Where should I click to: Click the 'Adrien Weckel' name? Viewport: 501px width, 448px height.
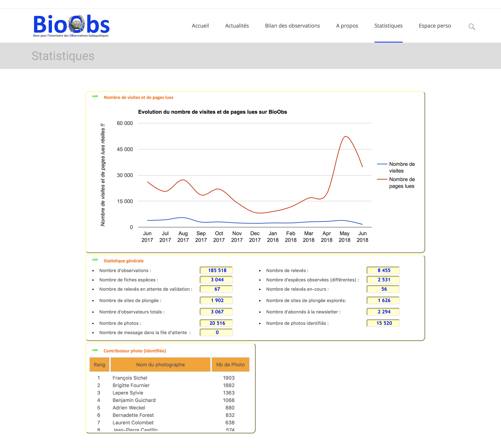(x=129, y=408)
